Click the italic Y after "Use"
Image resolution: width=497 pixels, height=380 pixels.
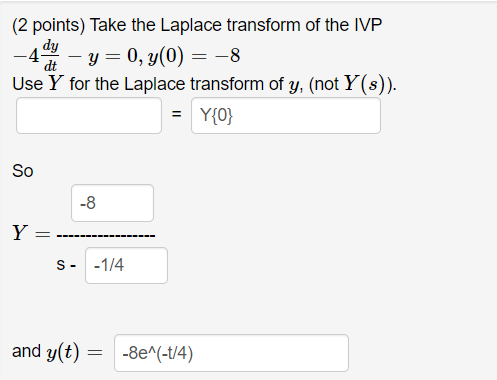56,83
